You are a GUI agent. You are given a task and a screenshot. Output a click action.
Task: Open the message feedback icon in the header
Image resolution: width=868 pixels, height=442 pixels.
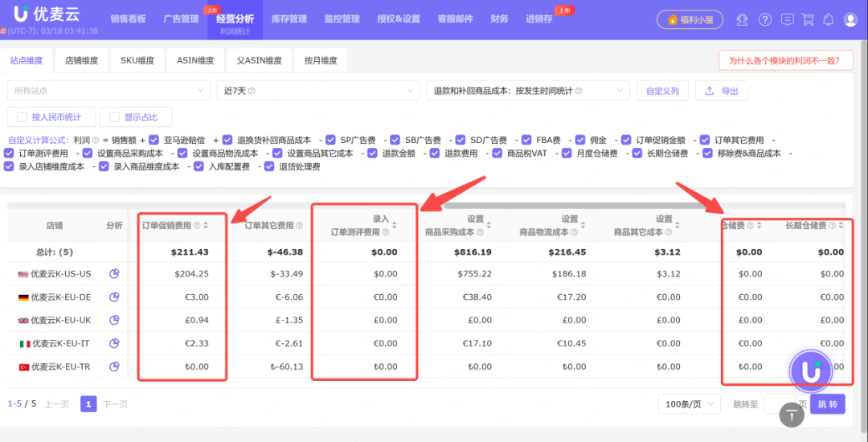coord(787,19)
